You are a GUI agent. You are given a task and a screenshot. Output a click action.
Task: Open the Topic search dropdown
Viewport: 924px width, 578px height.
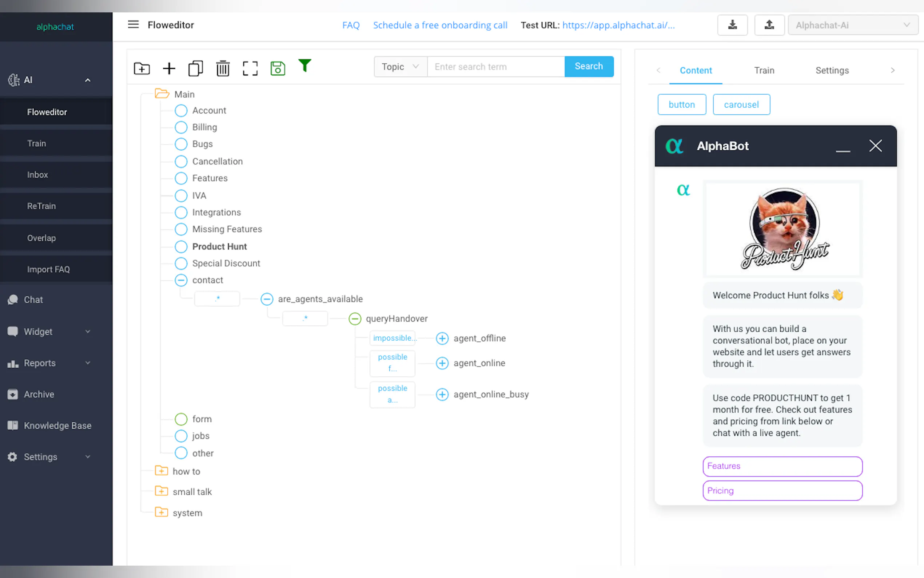[x=400, y=67]
